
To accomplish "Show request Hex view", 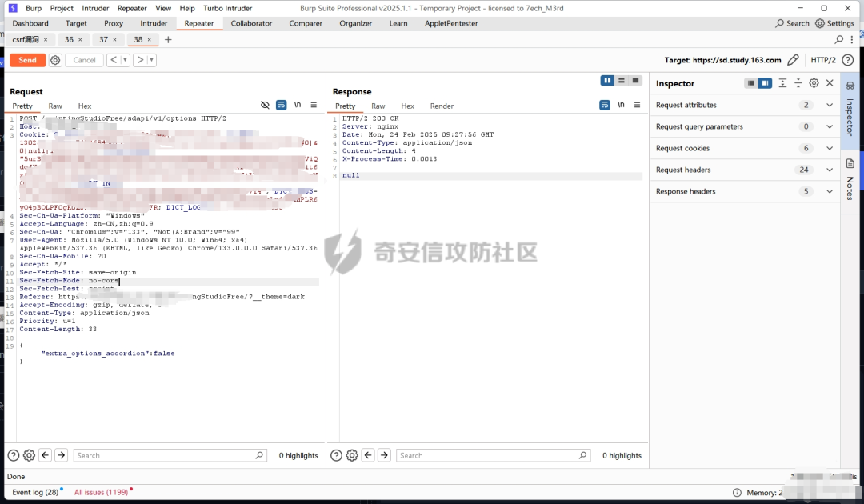I will point(84,106).
